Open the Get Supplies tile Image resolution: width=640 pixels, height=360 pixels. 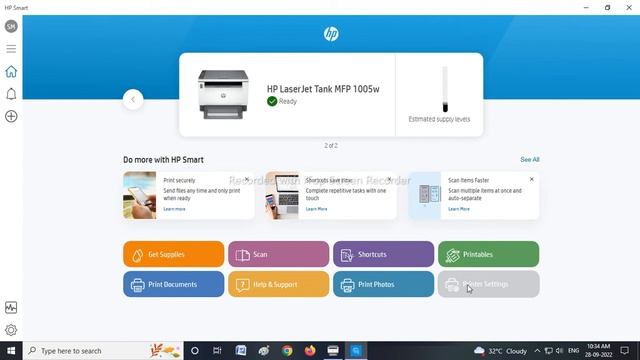click(x=173, y=254)
